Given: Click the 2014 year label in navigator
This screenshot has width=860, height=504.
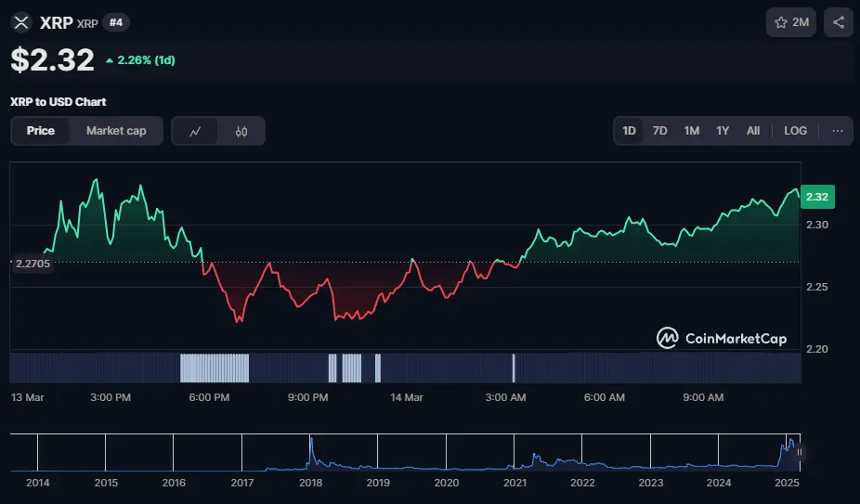Looking at the screenshot, I should 38,483.
